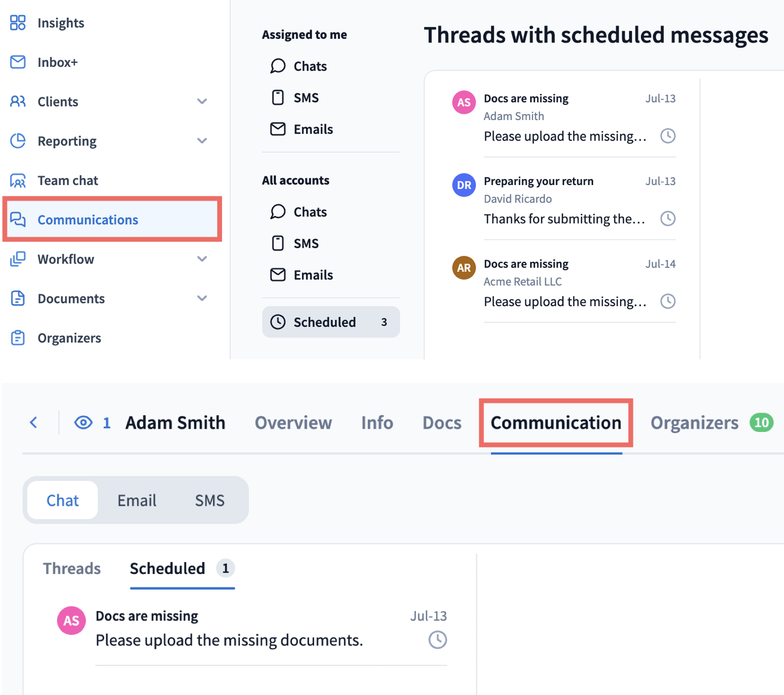Expand the Workflow menu chevron
This screenshot has height=695, width=784.
point(202,259)
